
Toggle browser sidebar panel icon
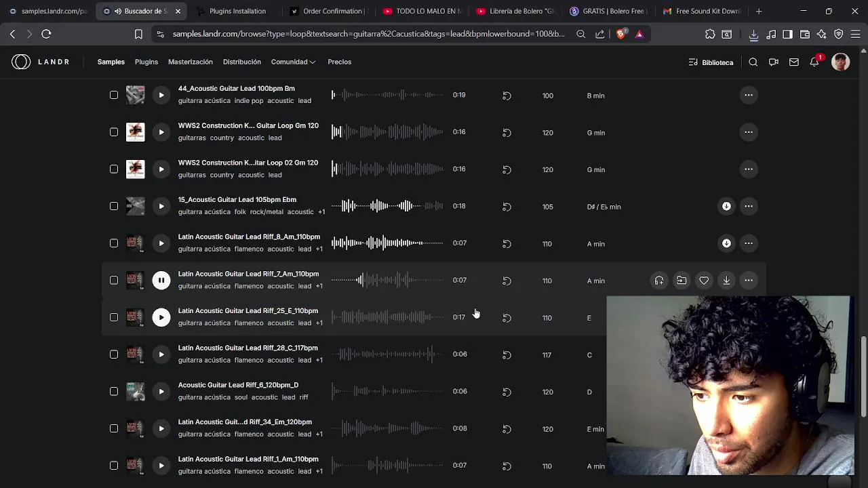788,34
